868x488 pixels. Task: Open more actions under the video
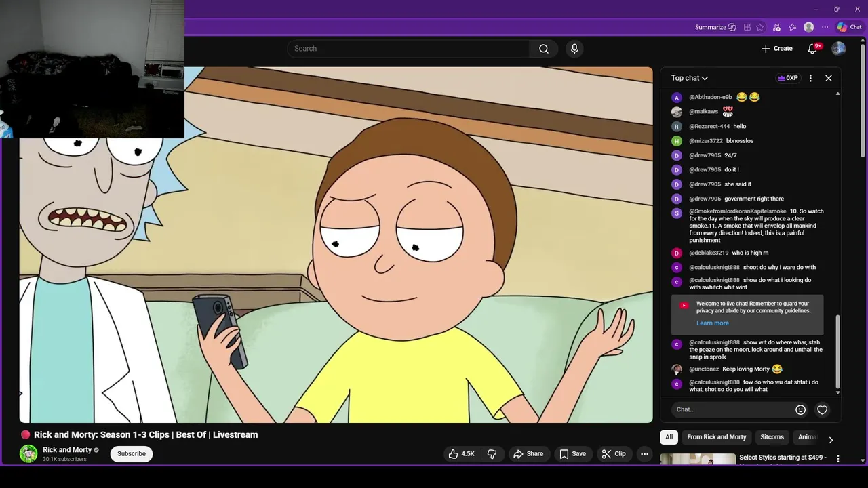coord(645,454)
